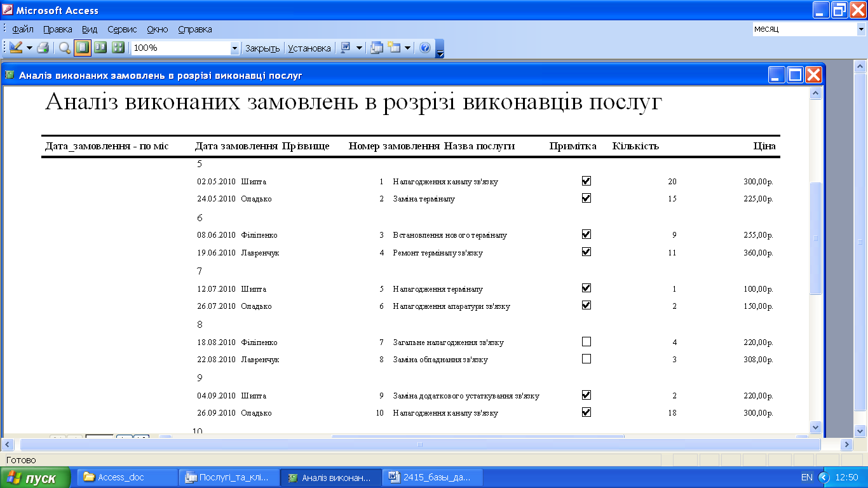
Task: Click the Назва послуги column header
Action: 479,146
